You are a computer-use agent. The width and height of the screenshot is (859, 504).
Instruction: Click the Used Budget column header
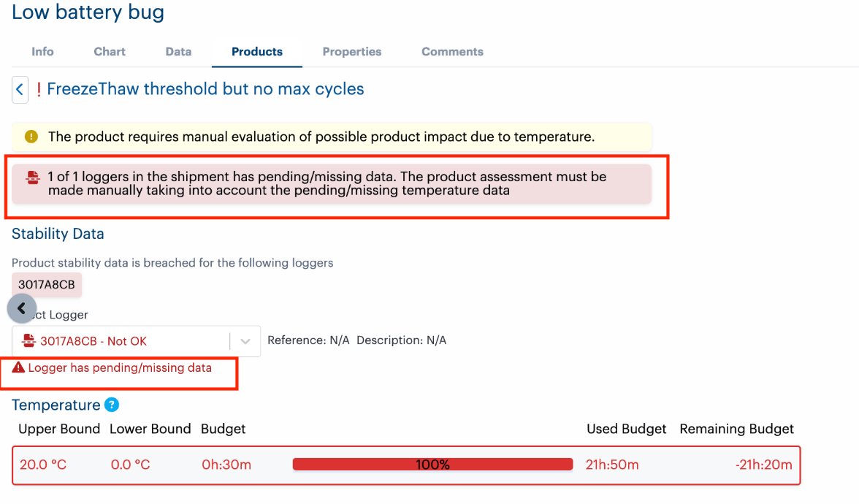click(627, 429)
